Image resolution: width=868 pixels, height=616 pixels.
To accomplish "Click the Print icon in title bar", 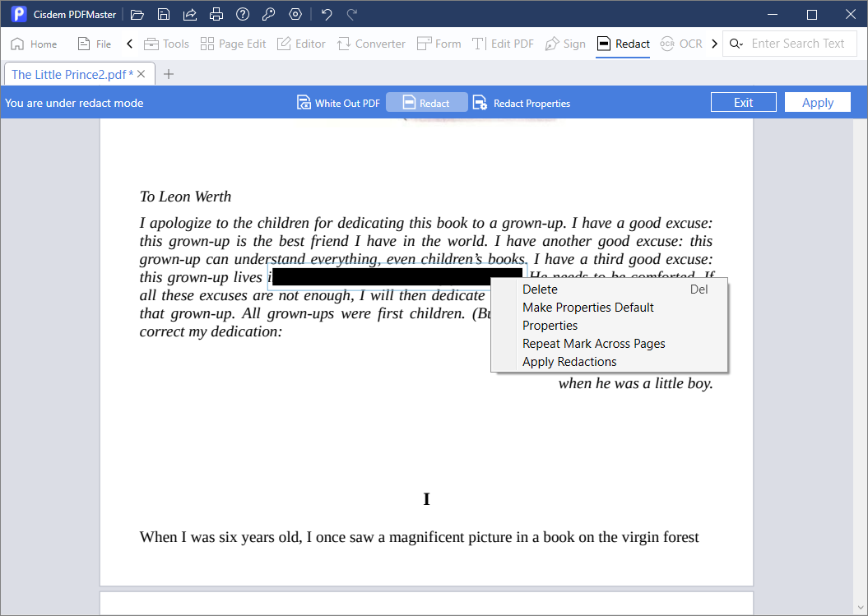I will coord(216,14).
